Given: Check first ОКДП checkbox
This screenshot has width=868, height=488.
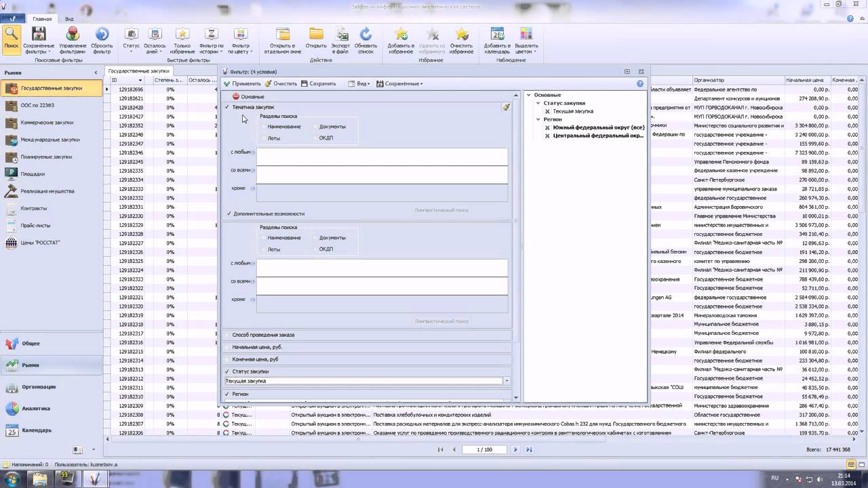Looking at the screenshot, I should [x=315, y=138].
